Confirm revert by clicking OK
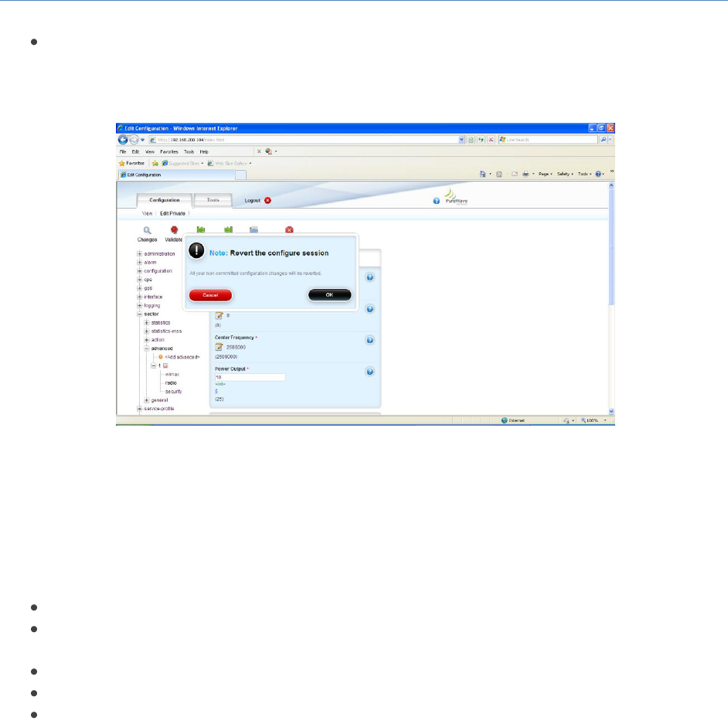This screenshot has height=724, width=728. coord(330,294)
